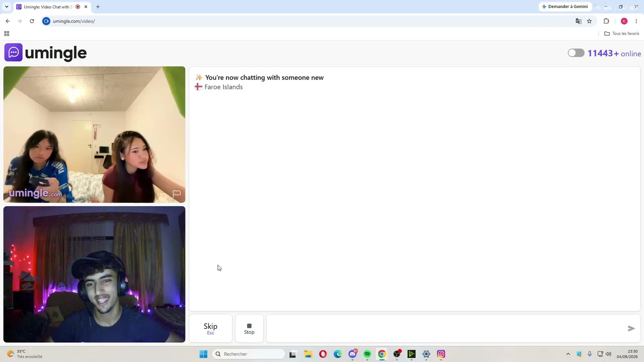Viewport: 644px width, 362px height.
Task: Close the Umingle Video Chat tab
Action: (86, 7)
